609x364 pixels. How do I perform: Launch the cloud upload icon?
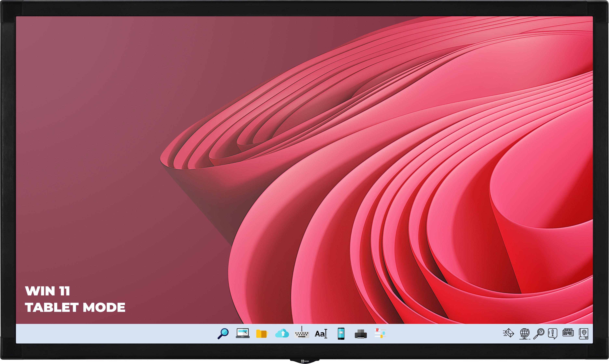click(x=282, y=334)
